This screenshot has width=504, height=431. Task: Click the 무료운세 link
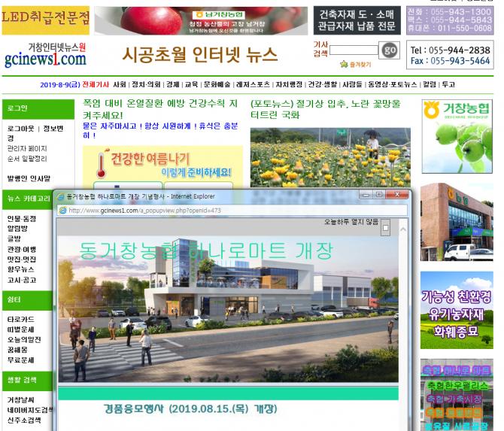point(20,360)
